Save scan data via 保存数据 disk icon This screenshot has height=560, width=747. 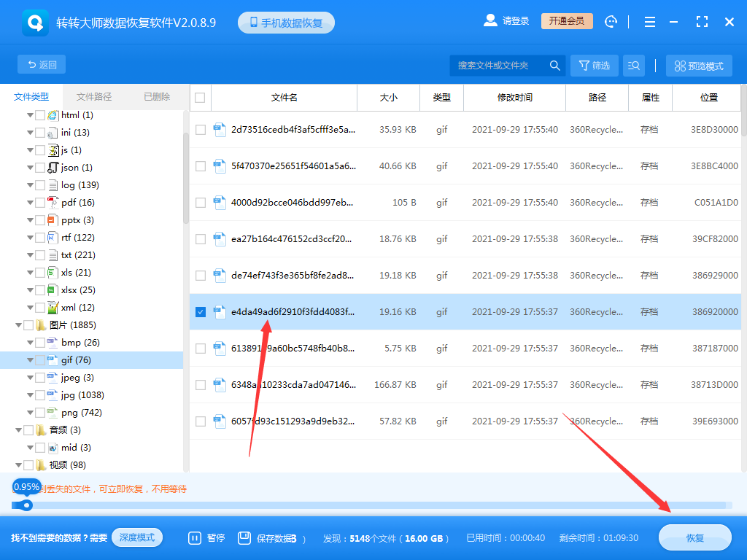coord(243,537)
